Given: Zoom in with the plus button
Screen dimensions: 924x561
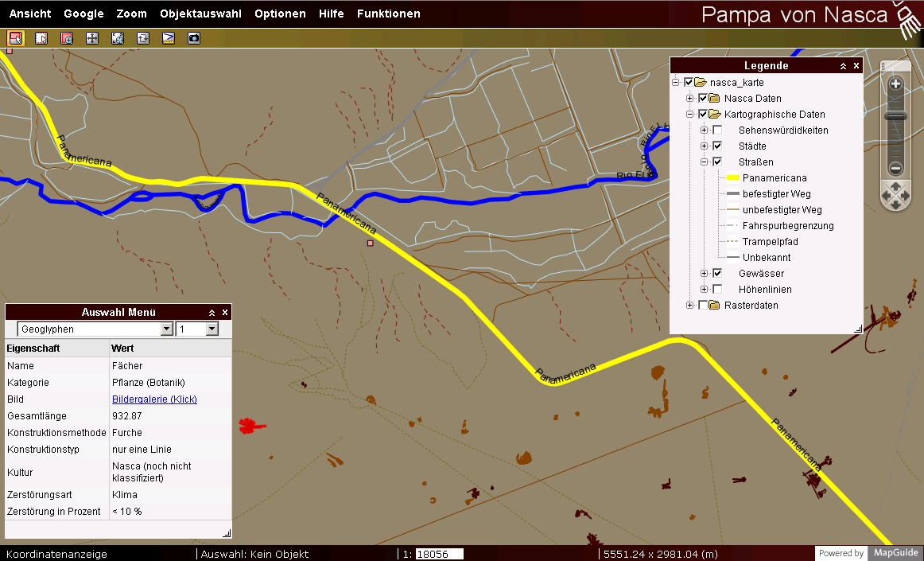Looking at the screenshot, I should pyautogui.click(x=895, y=84).
